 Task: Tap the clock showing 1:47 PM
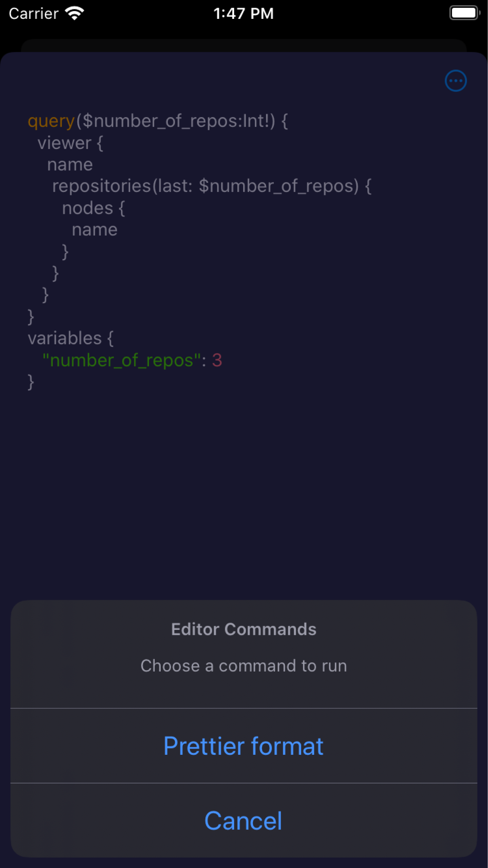pos(244,13)
